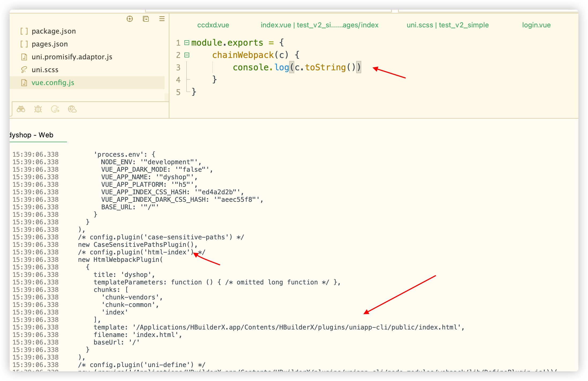Click the binoculars search icon
The height and width of the screenshot is (381, 588).
click(x=21, y=109)
